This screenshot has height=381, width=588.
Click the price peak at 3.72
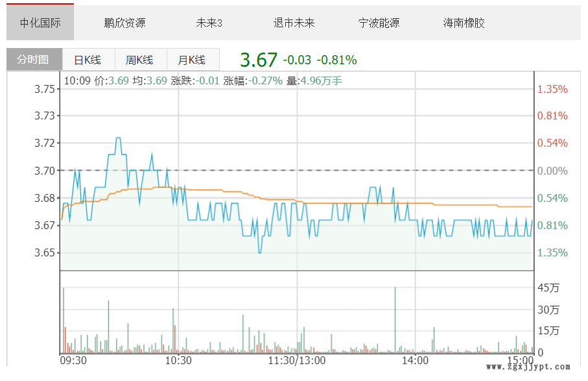click(x=118, y=138)
